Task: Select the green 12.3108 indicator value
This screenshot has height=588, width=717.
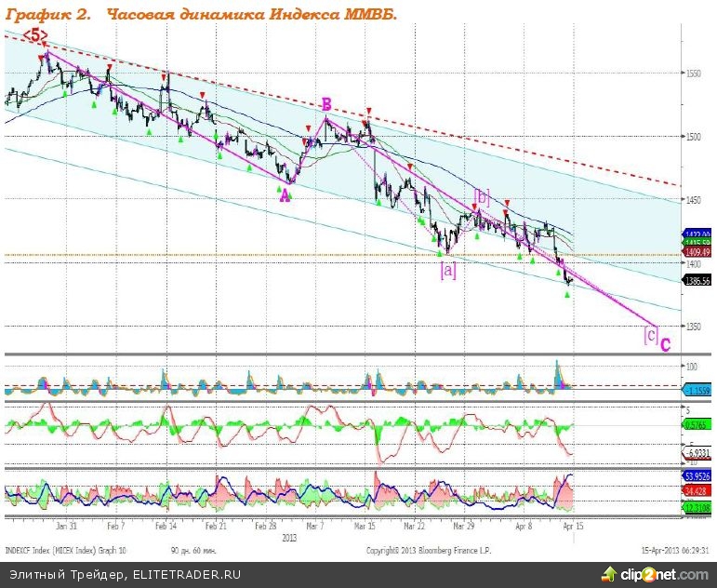Action: [697, 506]
